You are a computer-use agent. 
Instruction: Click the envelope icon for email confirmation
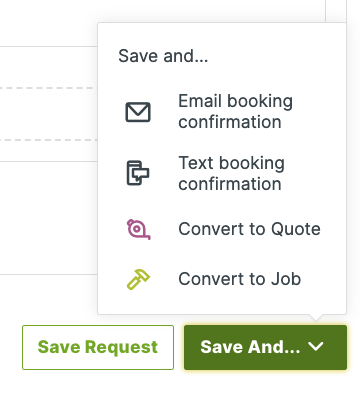pyautogui.click(x=138, y=112)
